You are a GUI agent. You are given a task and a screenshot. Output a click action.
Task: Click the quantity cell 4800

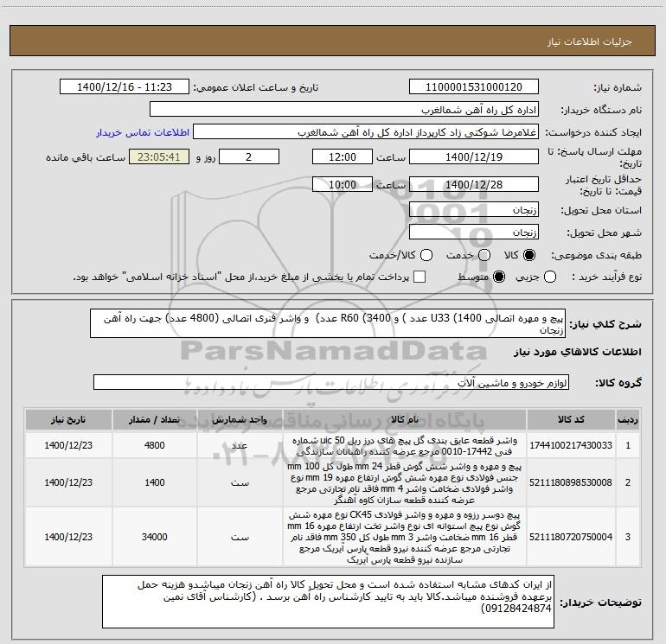(x=155, y=445)
